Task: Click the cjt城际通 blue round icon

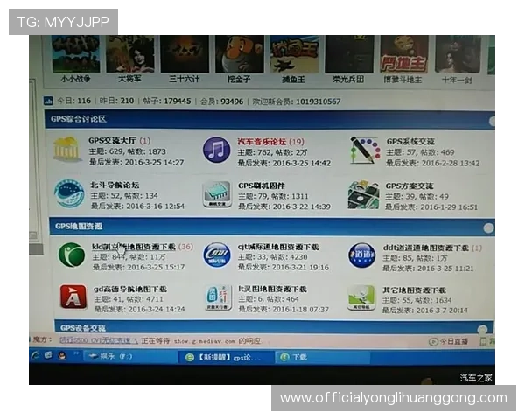Action: (x=217, y=255)
